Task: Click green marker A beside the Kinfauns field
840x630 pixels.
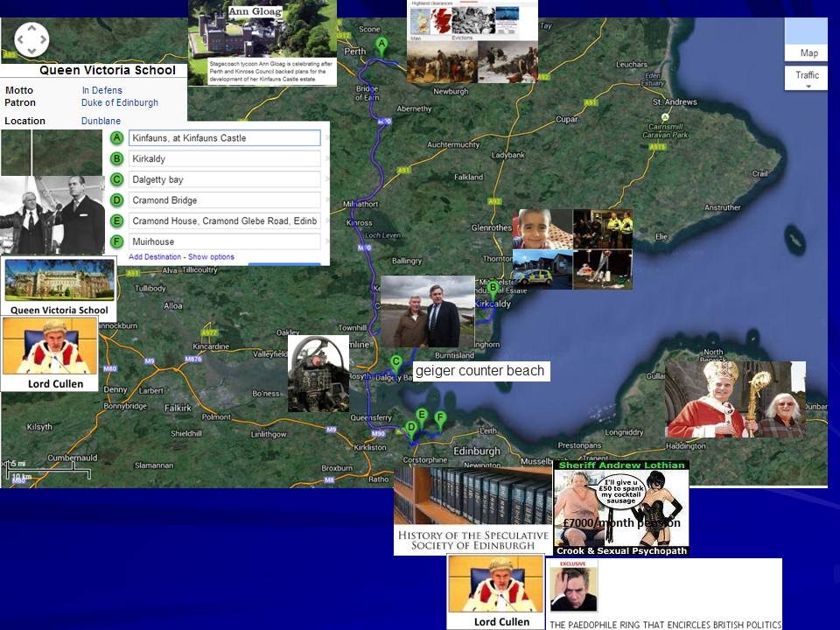Action: (116, 138)
